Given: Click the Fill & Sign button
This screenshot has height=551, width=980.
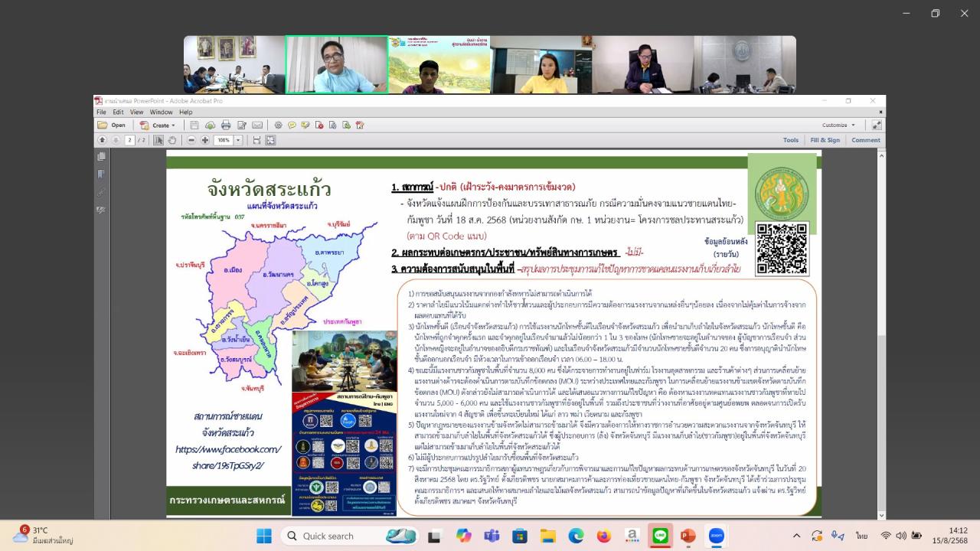Looking at the screenshot, I should click(x=825, y=140).
